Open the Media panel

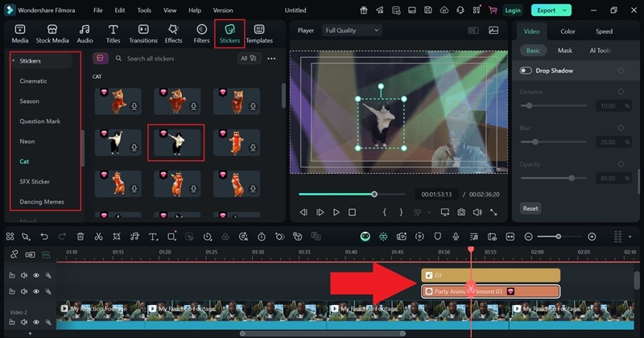(19, 34)
